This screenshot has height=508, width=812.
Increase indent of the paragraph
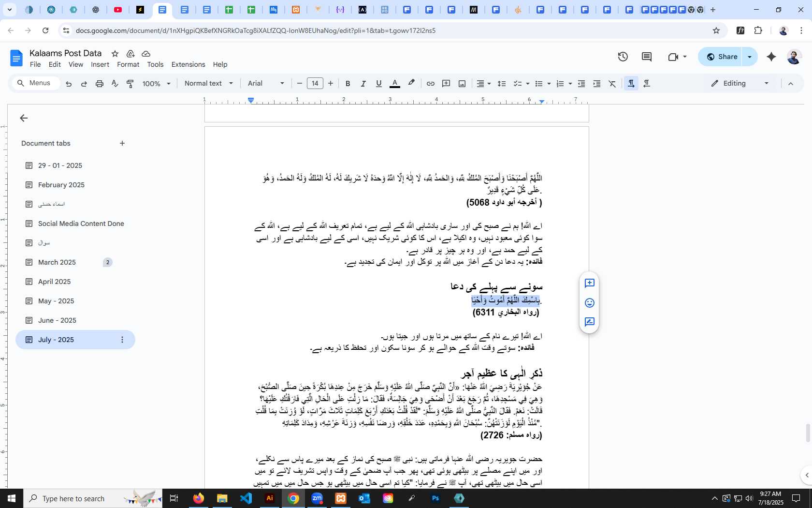point(597,84)
